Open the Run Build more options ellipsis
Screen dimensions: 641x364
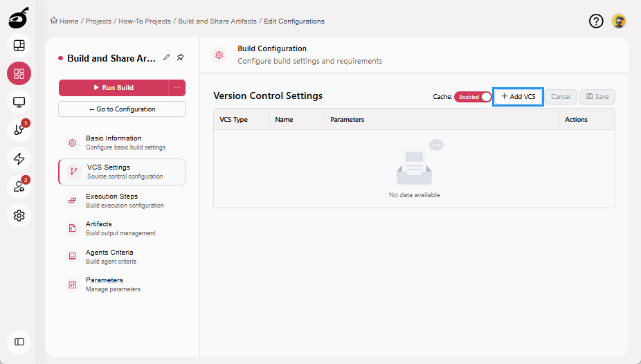tap(177, 87)
